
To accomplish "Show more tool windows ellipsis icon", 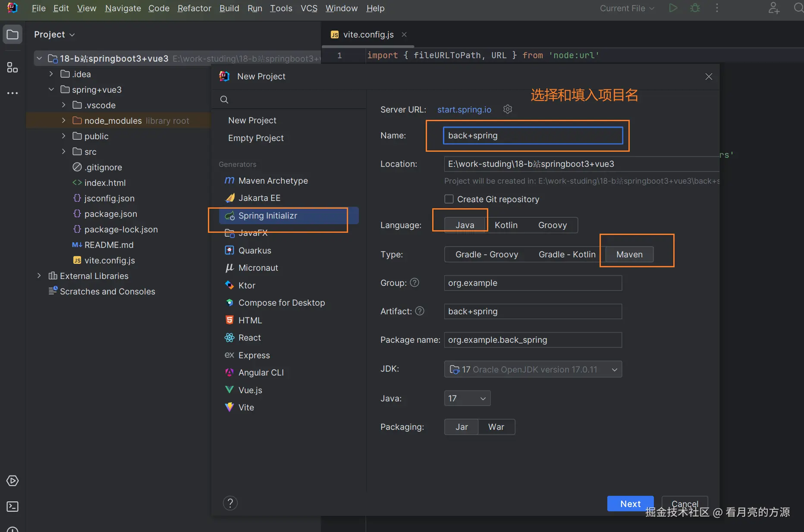I will tap(13, 93).
